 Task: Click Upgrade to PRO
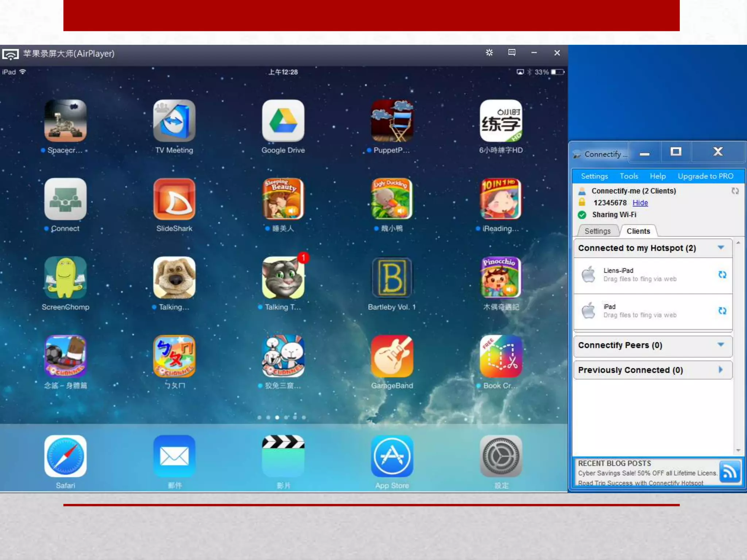705,176
